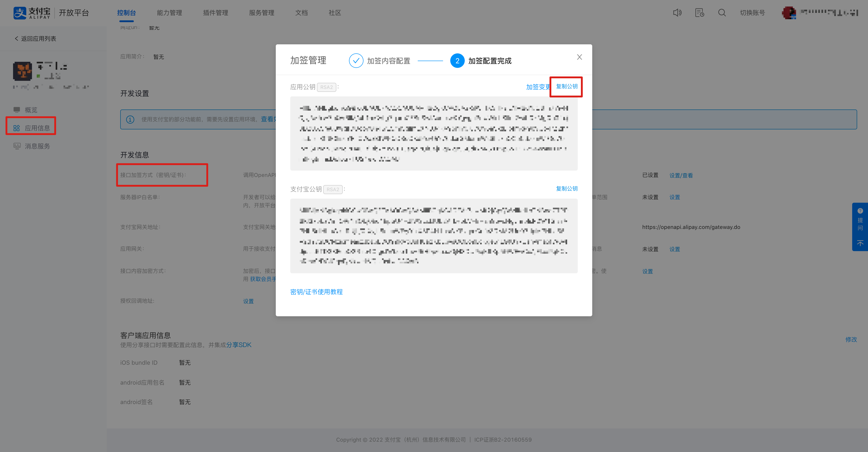868x452 pixels.
Task: Copy the 支付宝公钥 with 复制公钥
Action: 567,188
